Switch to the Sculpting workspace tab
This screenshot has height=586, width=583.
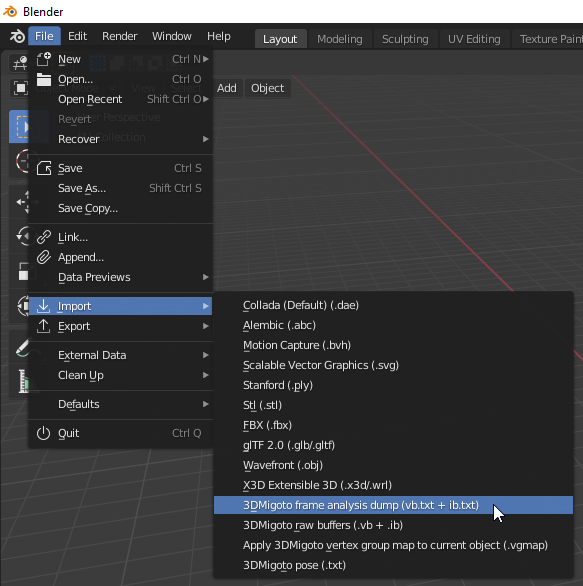(405, 39)
